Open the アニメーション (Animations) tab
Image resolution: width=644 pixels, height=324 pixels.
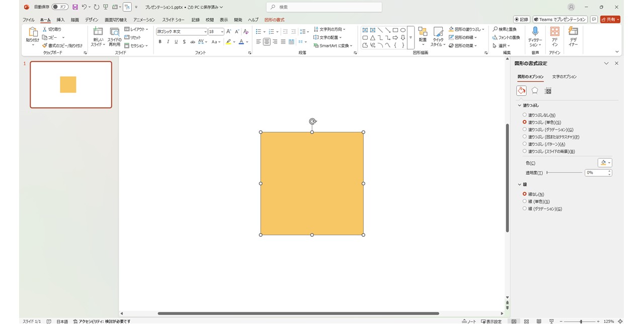point(144,20)
